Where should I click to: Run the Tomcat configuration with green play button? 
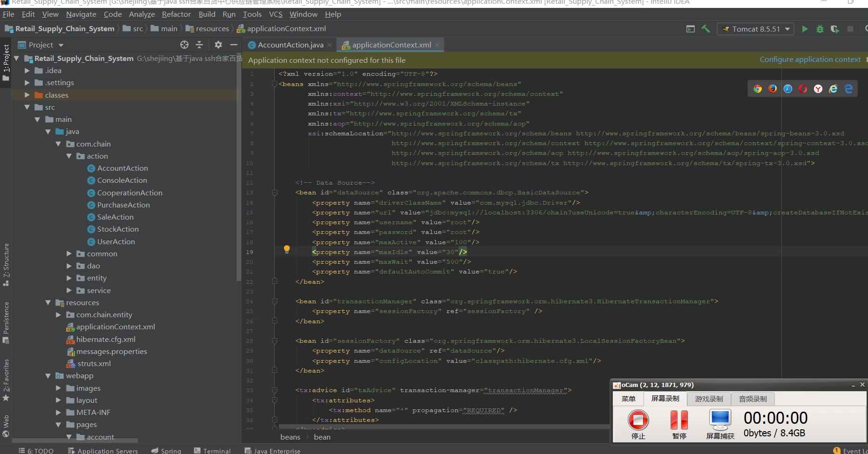(805, 29)
